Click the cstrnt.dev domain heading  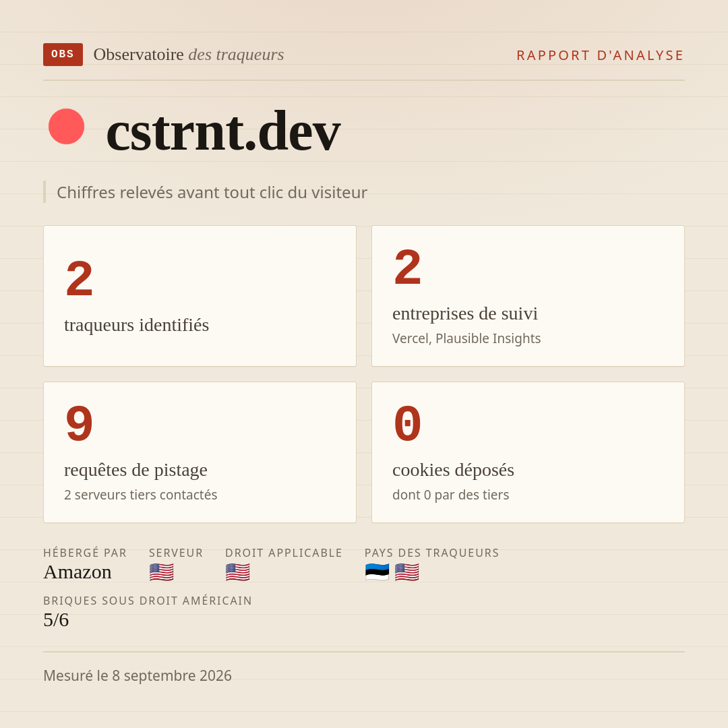(x=223, y=131)
